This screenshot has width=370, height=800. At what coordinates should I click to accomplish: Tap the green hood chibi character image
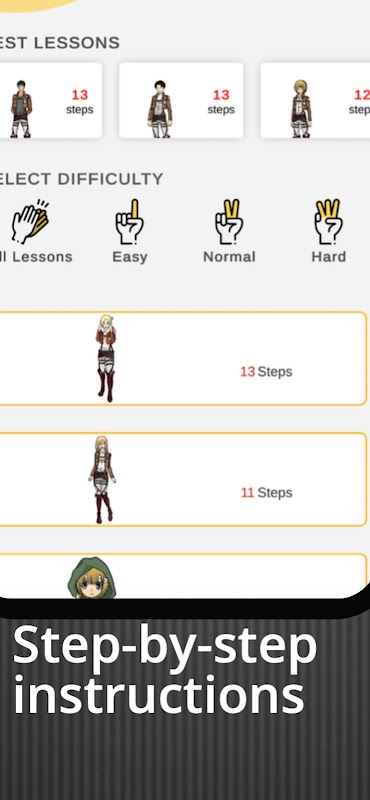click(x=92, y=578)
